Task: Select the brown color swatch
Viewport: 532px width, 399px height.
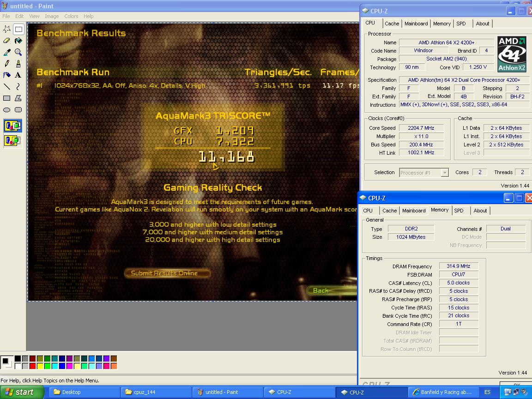Action: (x=114, y=359)
